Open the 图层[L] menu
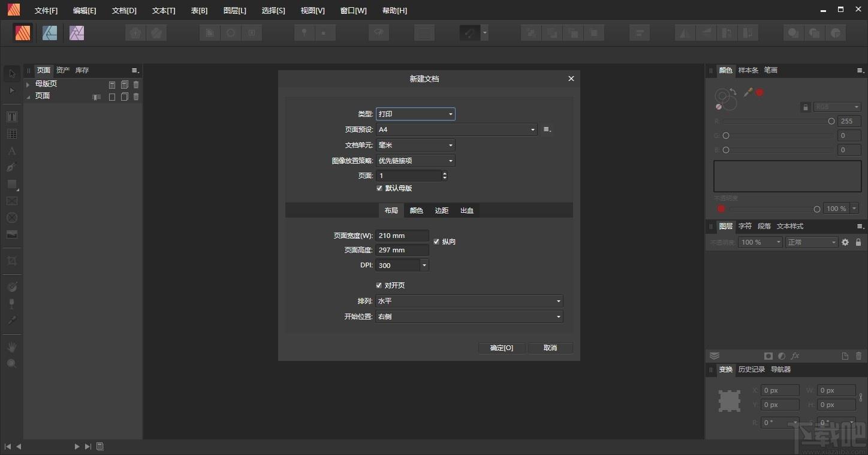Screen dimensions: 868x455 [x=234, y=11]
